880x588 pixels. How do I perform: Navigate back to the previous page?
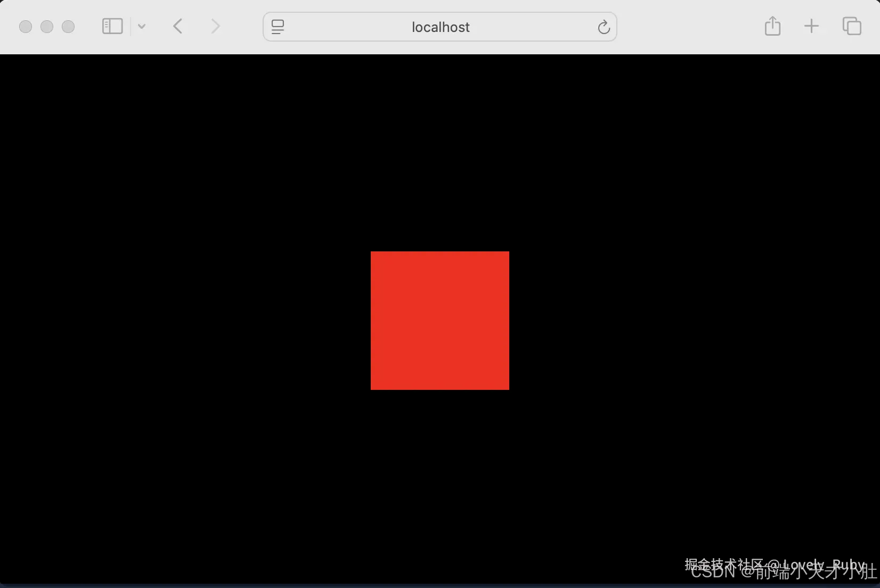tap(177, 26)
